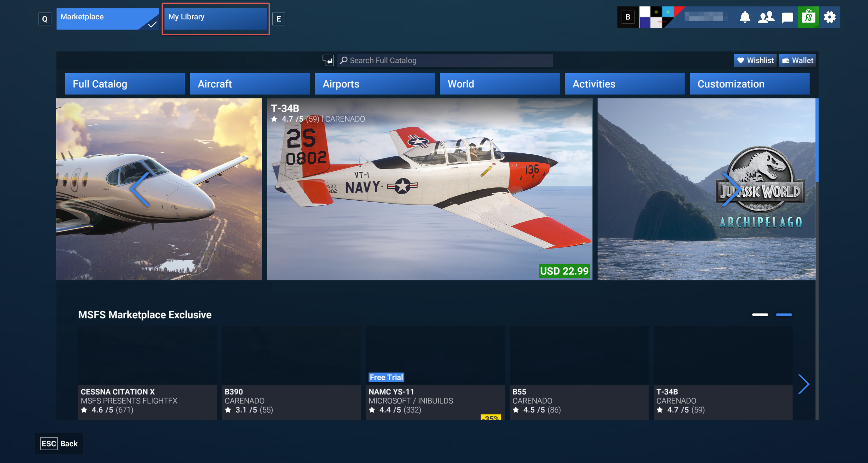Open the Wallet button
This screenshot has width=868, height=463.
[797, 60]
